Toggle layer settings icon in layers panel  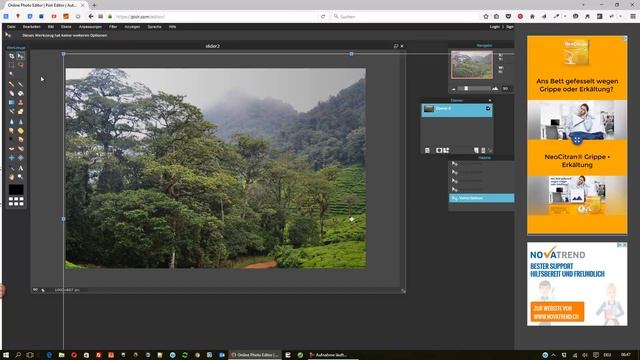tap(427, 151)
